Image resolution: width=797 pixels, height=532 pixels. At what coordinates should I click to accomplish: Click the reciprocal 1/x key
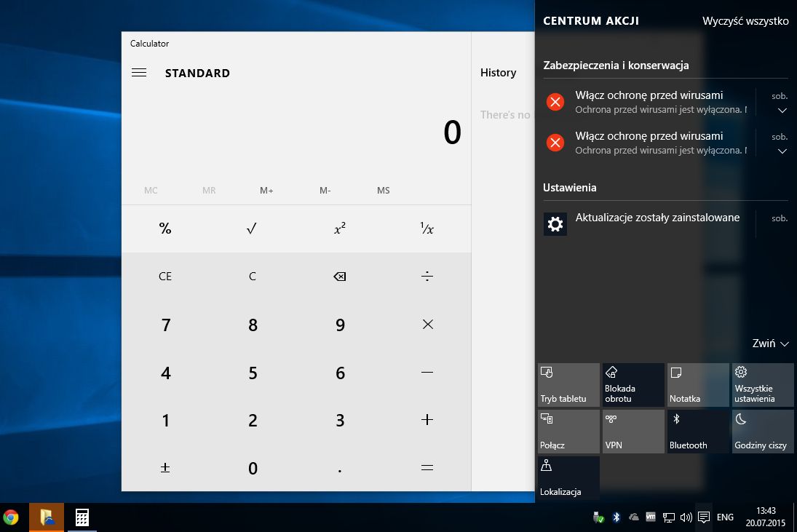pos(427,229)
